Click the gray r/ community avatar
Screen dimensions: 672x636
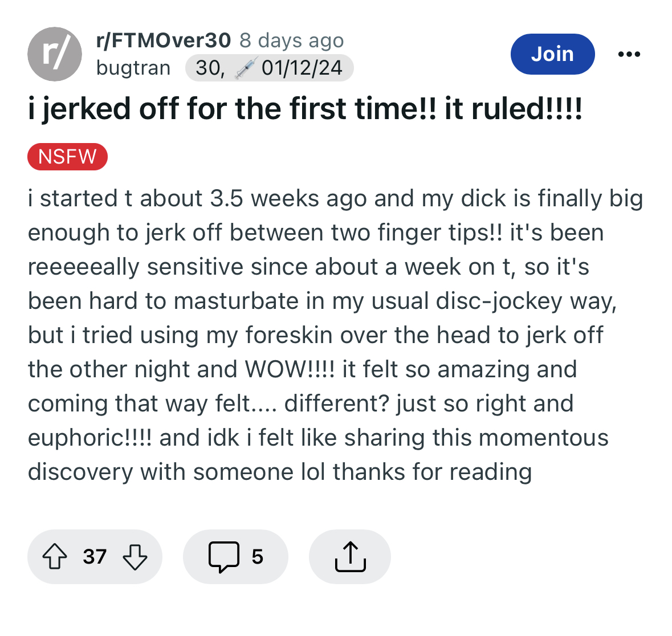coord(54,54)
